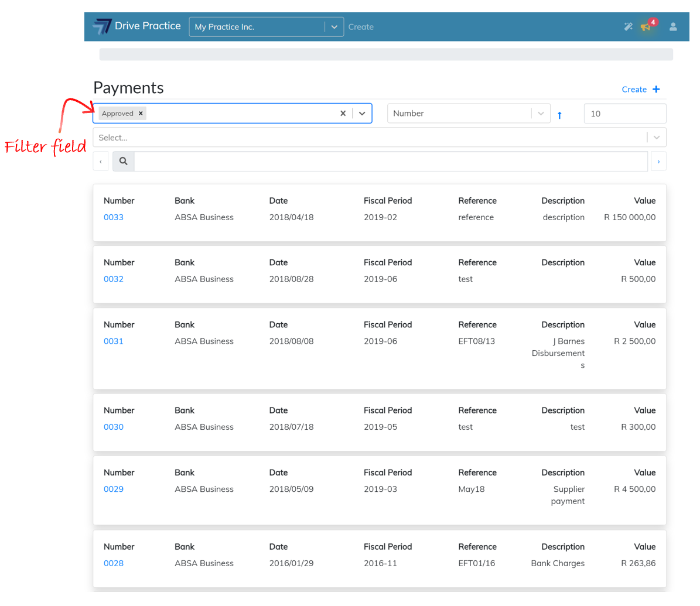Click the Drive Practice logo icon
This screenshot has width=700, height=606.
(103, 26)
